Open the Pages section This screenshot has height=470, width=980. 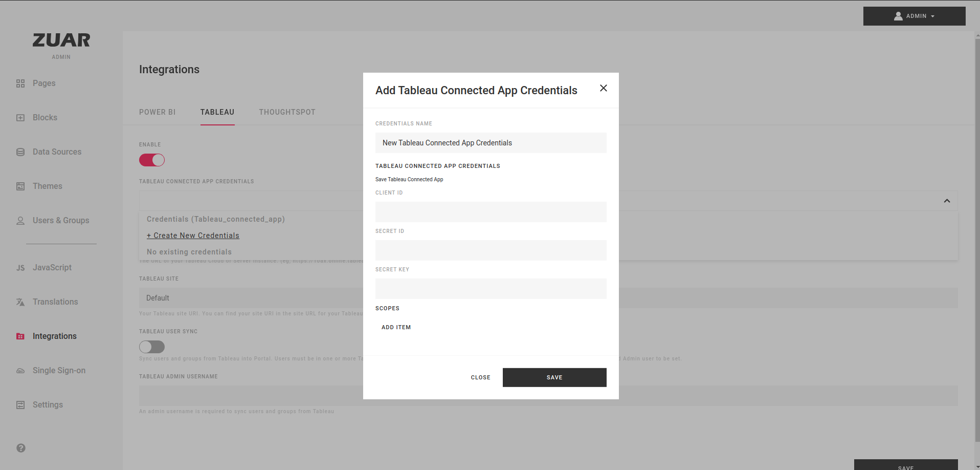[x=44, y=83]
